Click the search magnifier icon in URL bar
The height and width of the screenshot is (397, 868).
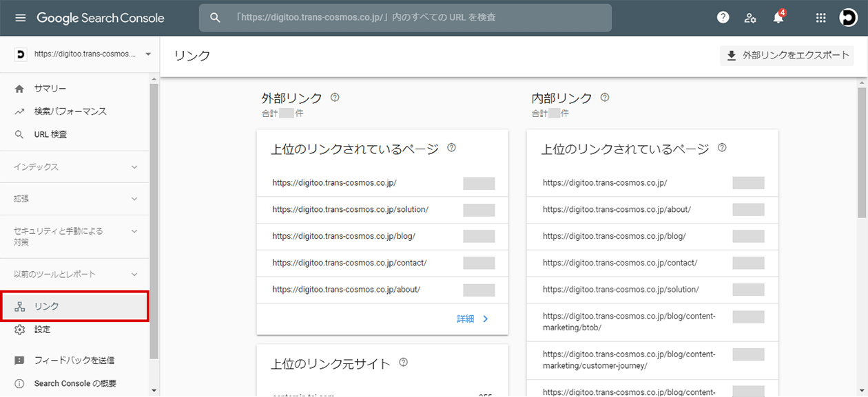coord(215,18)
